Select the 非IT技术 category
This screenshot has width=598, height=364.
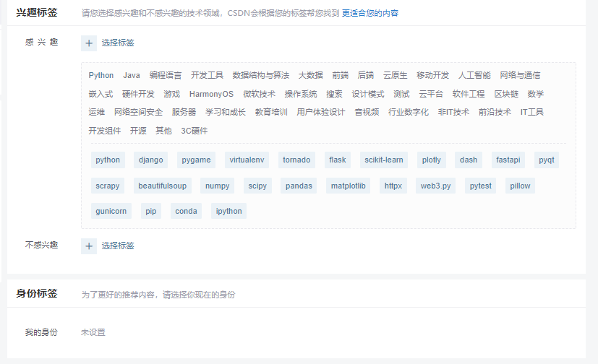click(453, 112)
